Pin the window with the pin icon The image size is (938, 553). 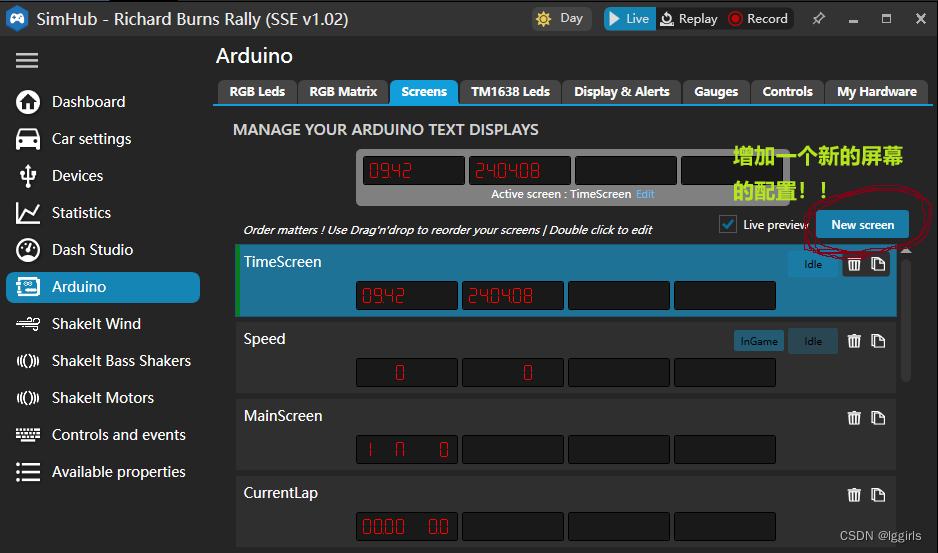pos(818,19)
